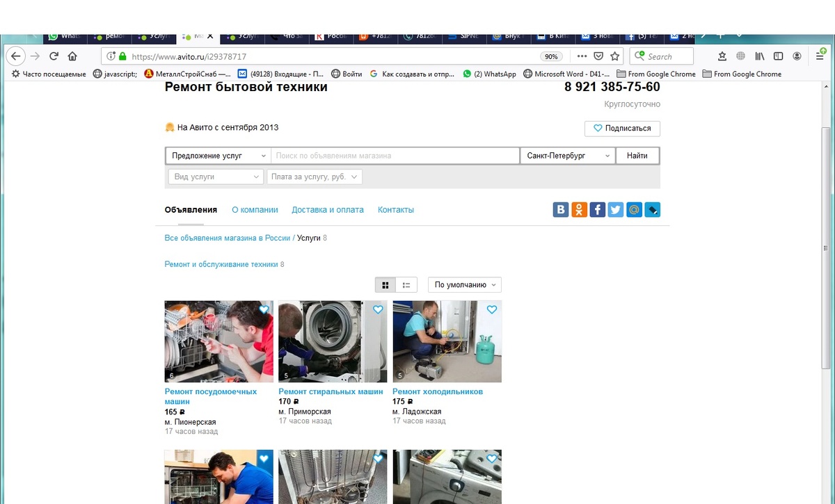Expand the Плата за услугу, руб. filter
Viewport: 835px width, 504px height.
315,177
